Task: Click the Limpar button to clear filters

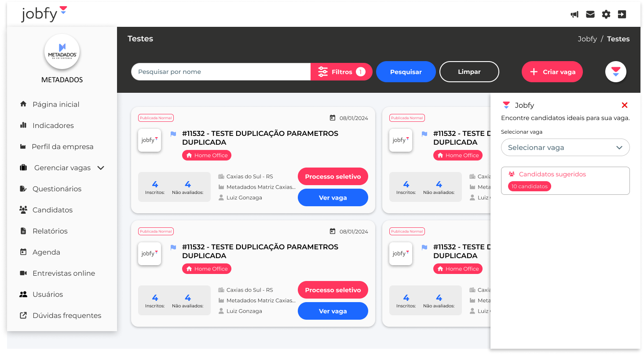Action: [x=469, y=72]
